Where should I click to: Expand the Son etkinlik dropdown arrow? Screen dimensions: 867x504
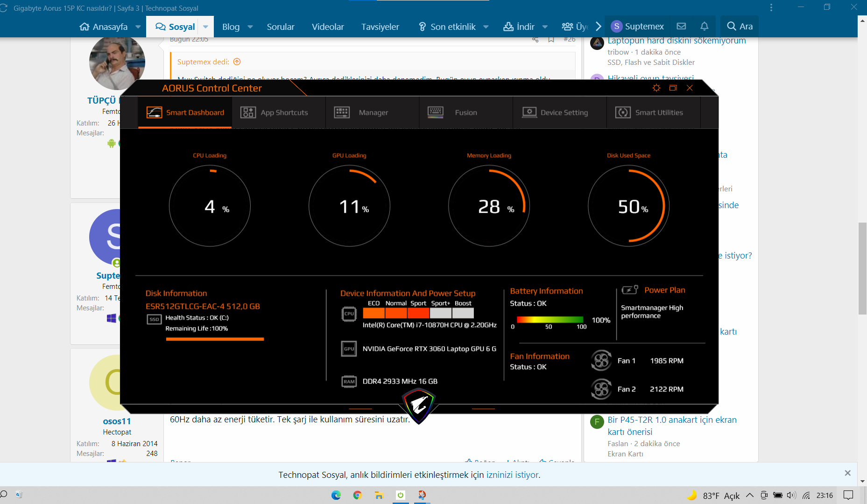pyautogui.click(x=486, y=27)
